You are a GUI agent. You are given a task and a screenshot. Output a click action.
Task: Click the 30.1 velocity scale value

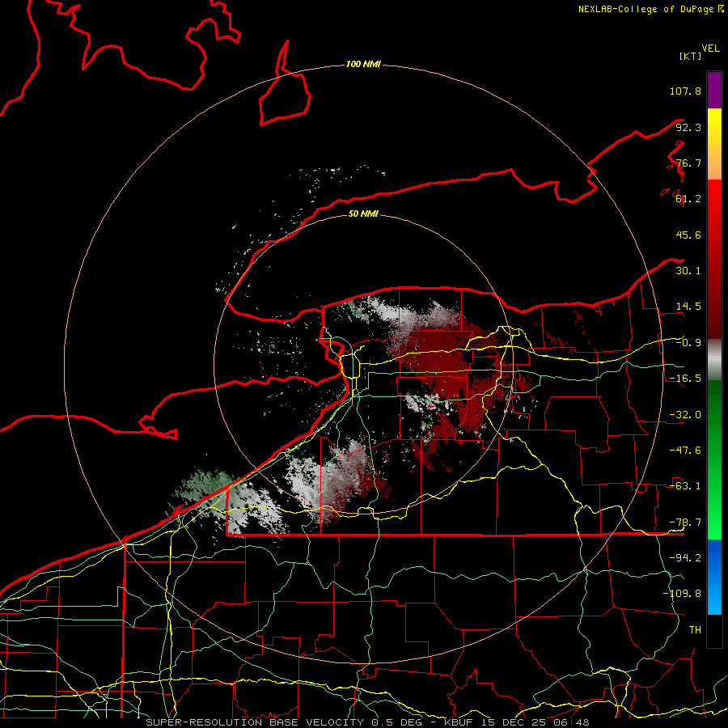pos(688,271)
